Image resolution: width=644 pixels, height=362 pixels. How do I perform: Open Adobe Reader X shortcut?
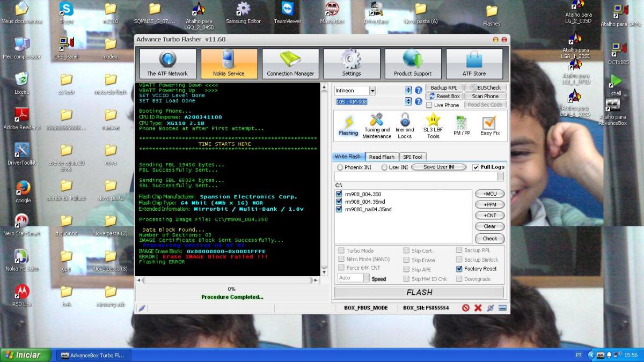[x=21, y=119]
